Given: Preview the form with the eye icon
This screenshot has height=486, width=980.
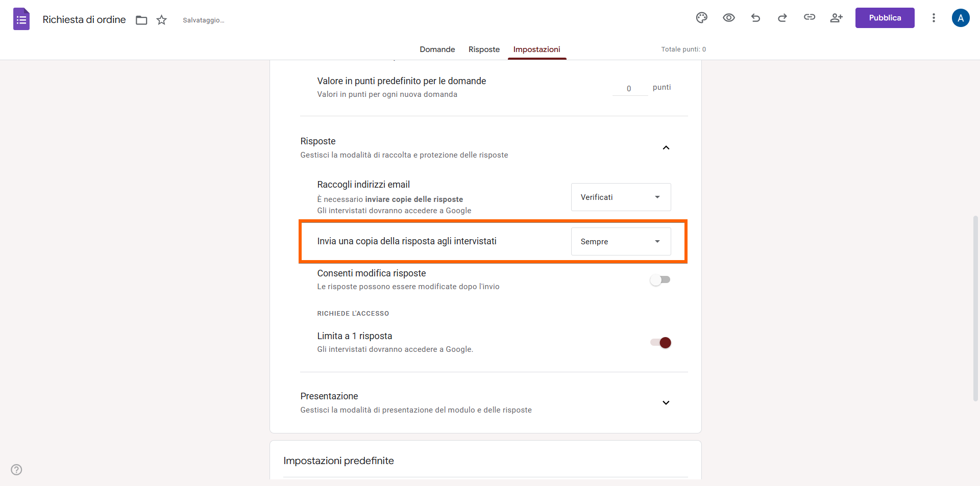Looking at the screenshot, I should tap(729, 18).
